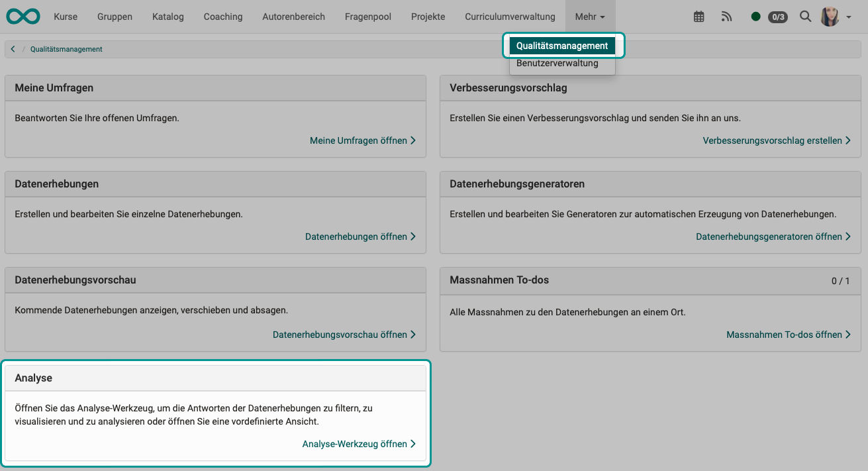
Task: Open your profile picture avatar
Action: 831,16
